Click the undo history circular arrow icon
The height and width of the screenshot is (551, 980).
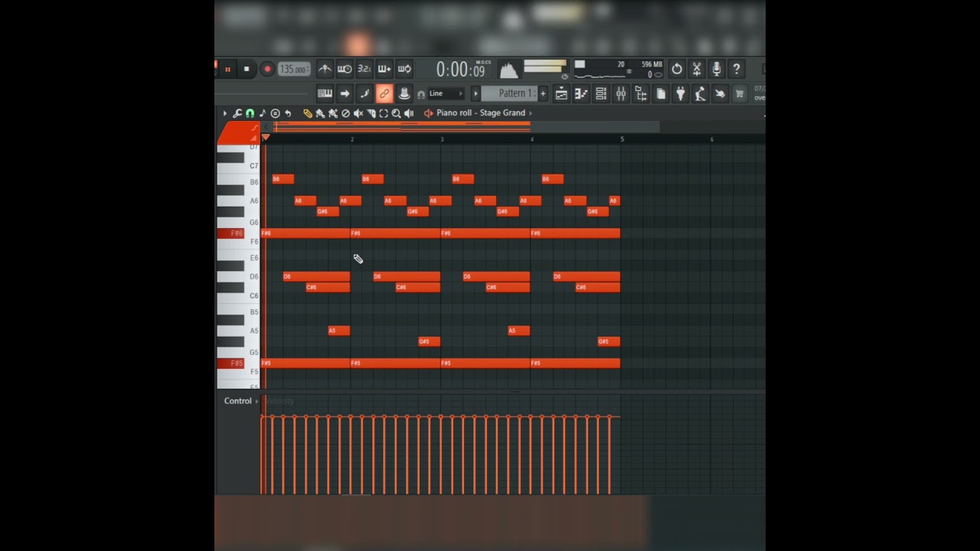click(677, 69)
